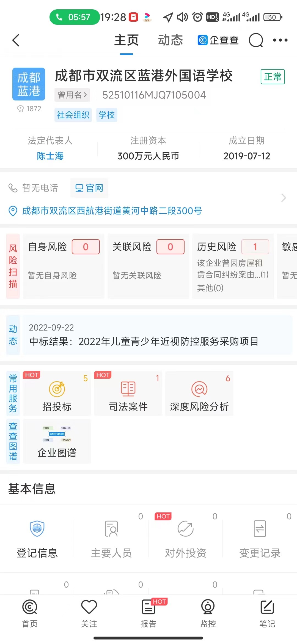Open company address on map
297x644 pixels.
pos(112,211)
